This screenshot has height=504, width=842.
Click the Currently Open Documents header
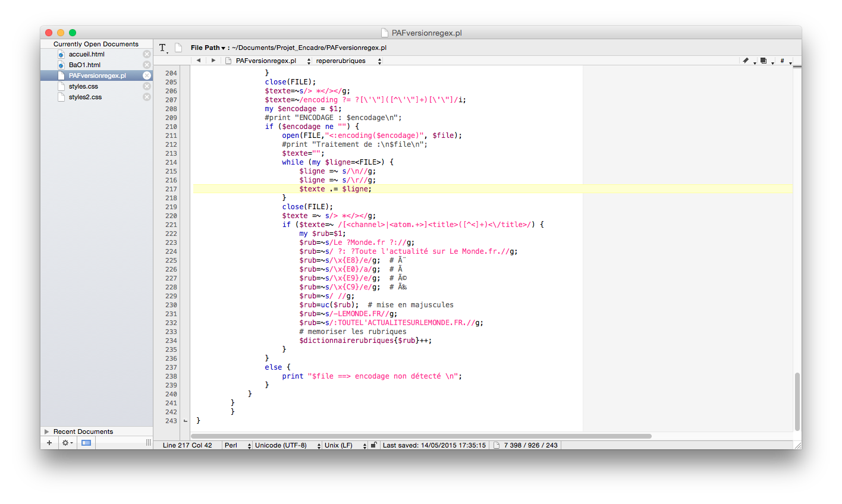(x=96, y=44)
